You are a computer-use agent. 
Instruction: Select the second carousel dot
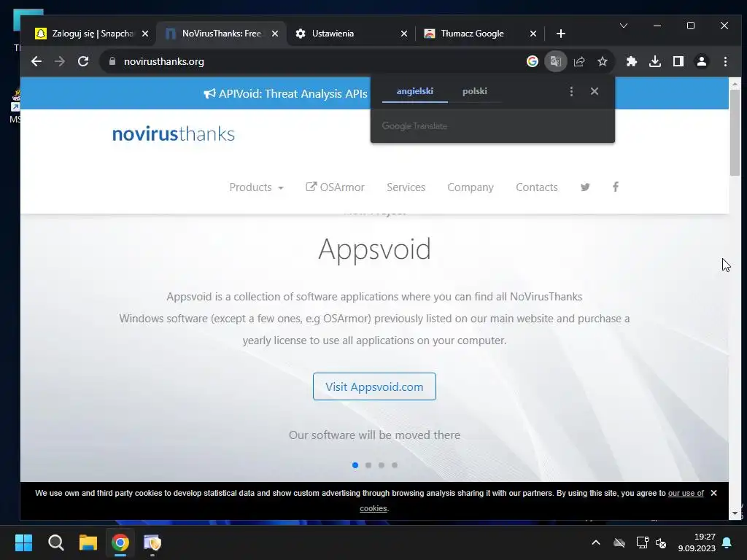(368, 465)
